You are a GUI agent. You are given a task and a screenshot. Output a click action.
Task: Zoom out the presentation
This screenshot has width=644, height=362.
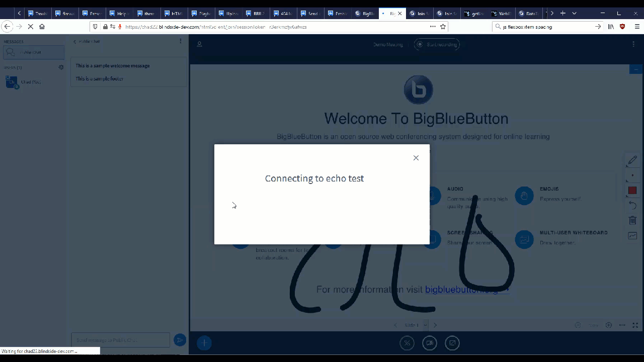coord(578,325)
